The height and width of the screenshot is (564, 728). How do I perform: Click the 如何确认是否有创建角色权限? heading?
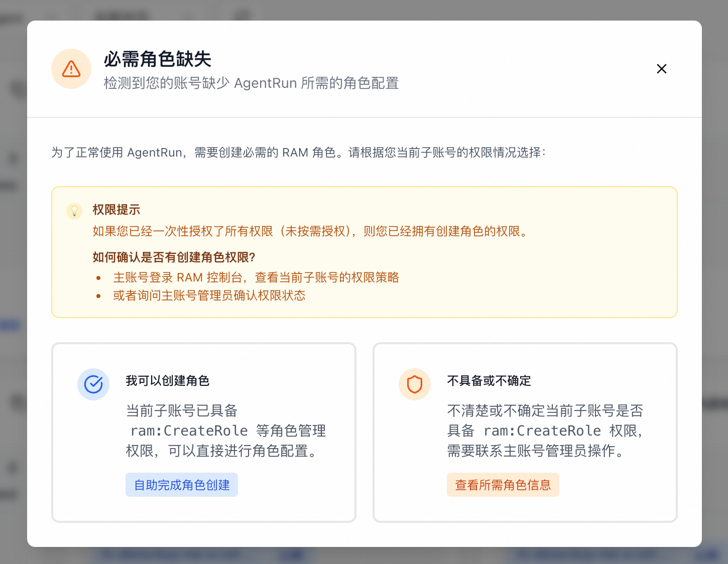click(x=174, y=257)
